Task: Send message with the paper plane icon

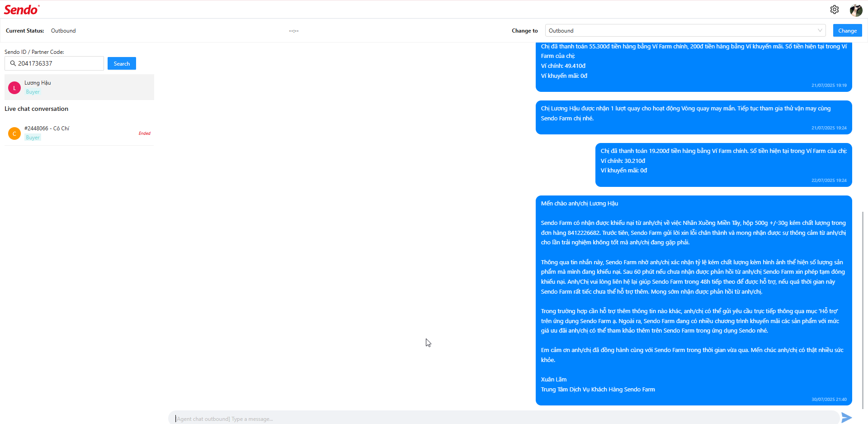Action: pyautogui.click(x=847, y=418)
